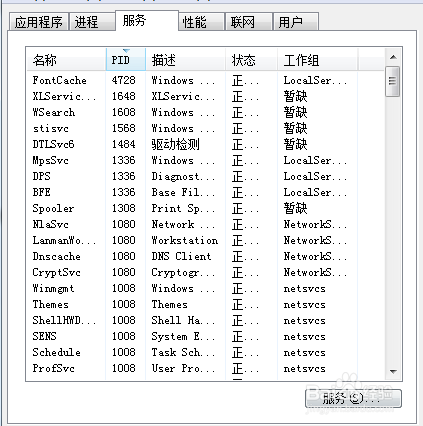This screenshot has width=423, height=426.
Task: Click the Base Fil... description cell
Action: click(x=183, y=192)
